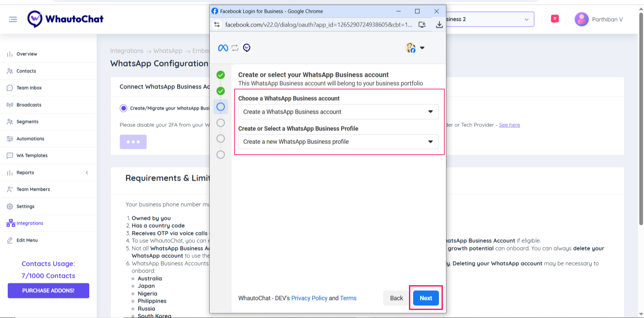Click the install app icon in popup address bar
Viewport: 644px width, 318px height.
pos(422,24)
